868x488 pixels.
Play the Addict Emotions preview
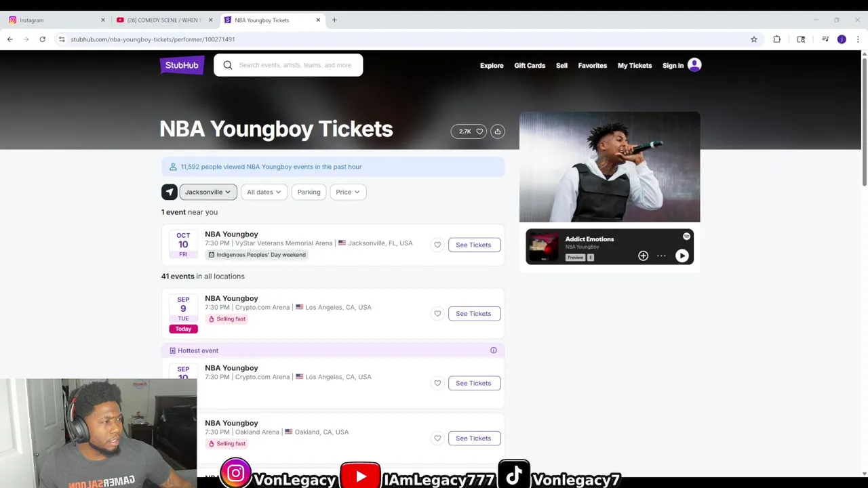(682, 256)
